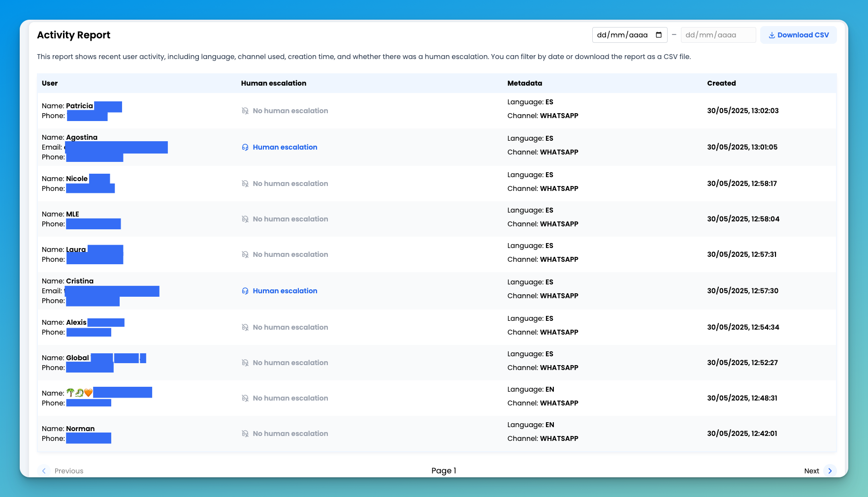Select the timestamp 30/05/2025, 12:58:17
The image size is (868, 497).
point(742,184)
